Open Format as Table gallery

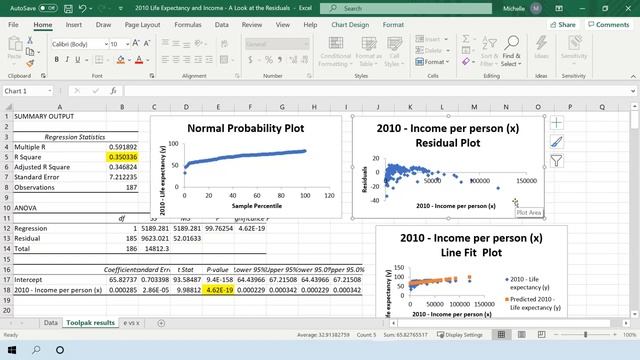coord(369,52)
